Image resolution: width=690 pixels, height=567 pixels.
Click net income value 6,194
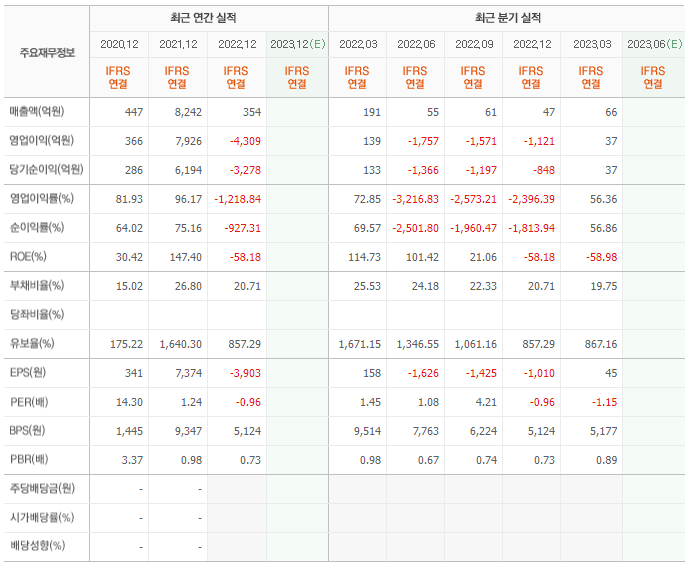tap(188, 170)
